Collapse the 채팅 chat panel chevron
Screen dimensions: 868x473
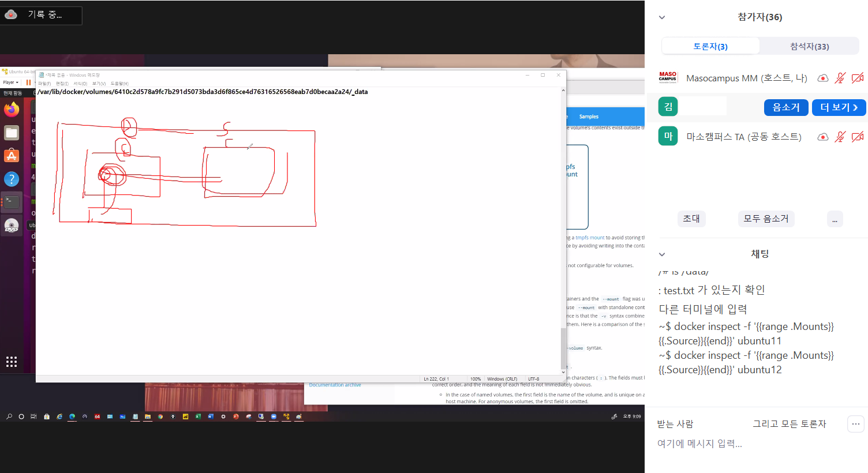coord(662,254)
